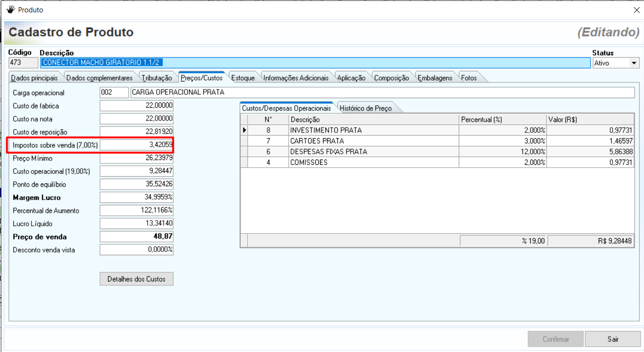Click the Confirmar button
The width and height of the screenshot is (644, 352).
[556, 339]
